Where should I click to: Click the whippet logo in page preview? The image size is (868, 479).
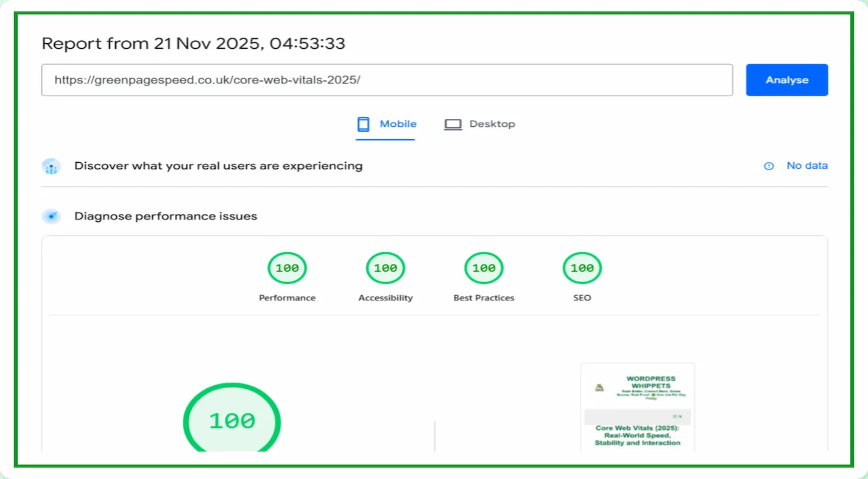599,388
